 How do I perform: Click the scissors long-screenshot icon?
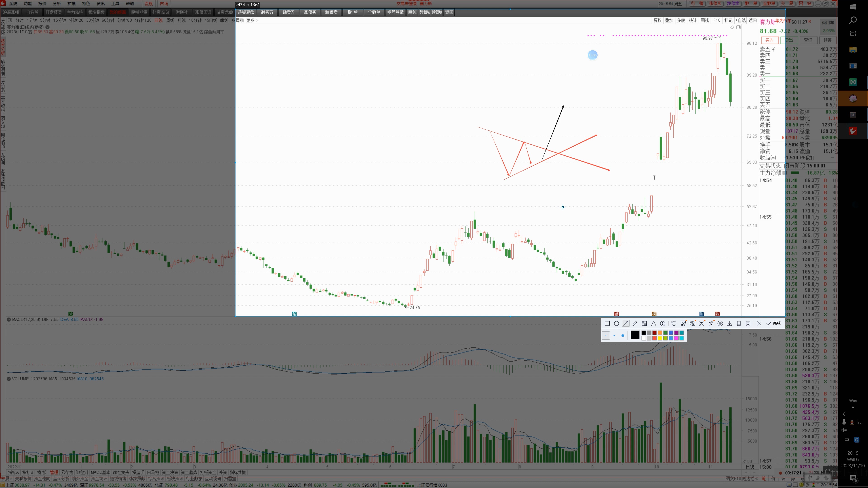[x=683, y=323]
